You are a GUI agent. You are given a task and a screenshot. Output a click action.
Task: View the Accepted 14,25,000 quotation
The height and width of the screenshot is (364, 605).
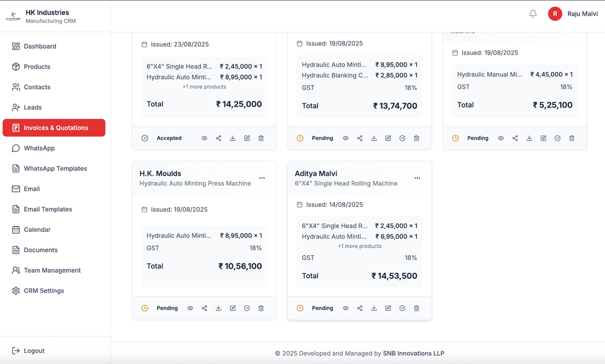pos(204,138)
